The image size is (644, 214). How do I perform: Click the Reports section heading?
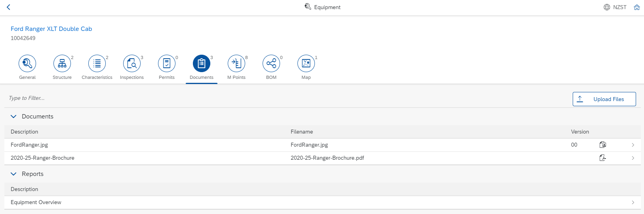click(x=32, y=174)
